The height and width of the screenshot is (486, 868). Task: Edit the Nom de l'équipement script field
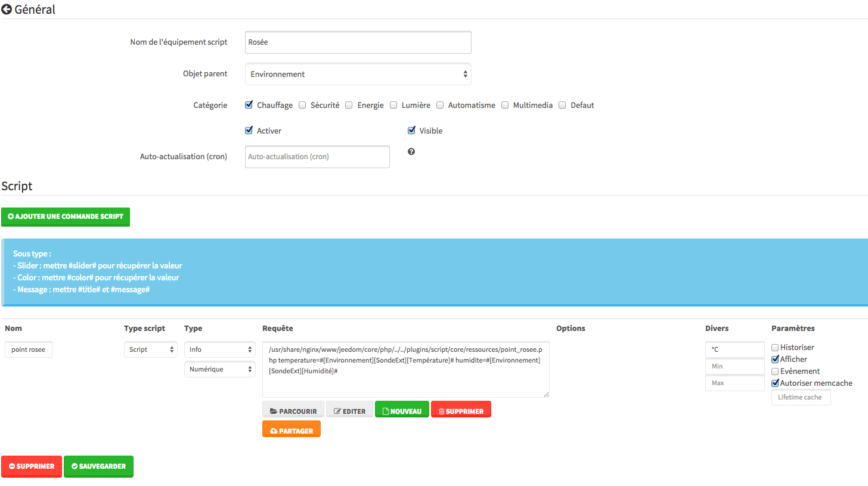coord(358,42)
